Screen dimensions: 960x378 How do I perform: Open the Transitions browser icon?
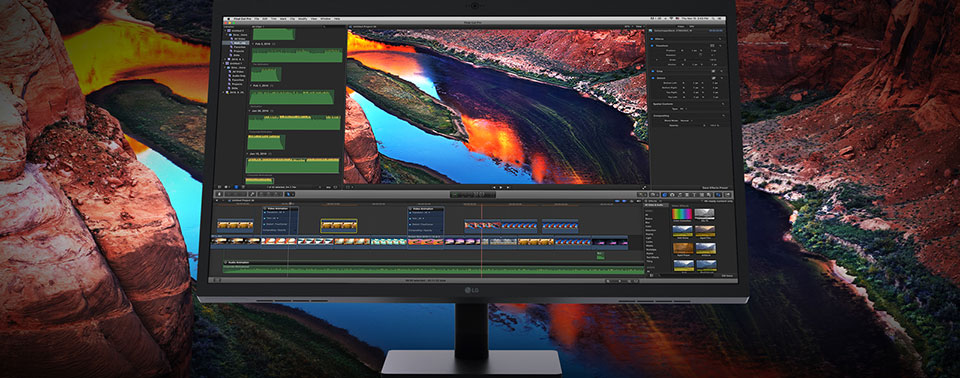click(x=687, y=195)
